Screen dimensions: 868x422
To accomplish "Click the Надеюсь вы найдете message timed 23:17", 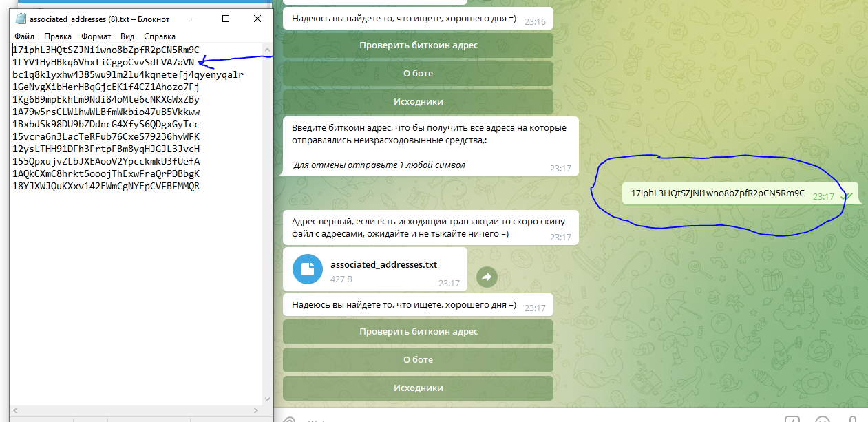I will (419, 305).
